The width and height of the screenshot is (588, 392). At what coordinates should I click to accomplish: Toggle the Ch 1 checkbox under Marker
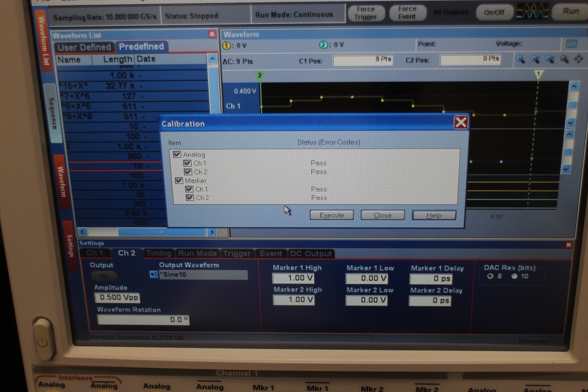point(189,189)
